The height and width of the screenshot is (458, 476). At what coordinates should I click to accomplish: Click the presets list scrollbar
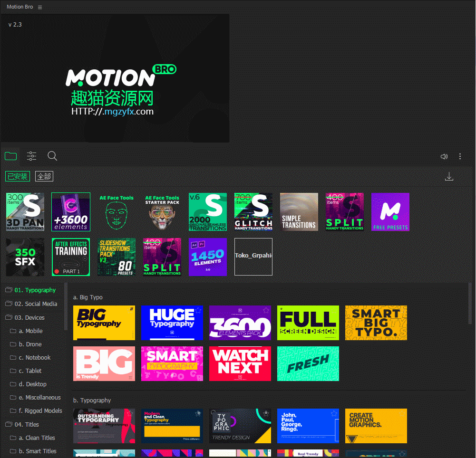(x=470, y=303)
